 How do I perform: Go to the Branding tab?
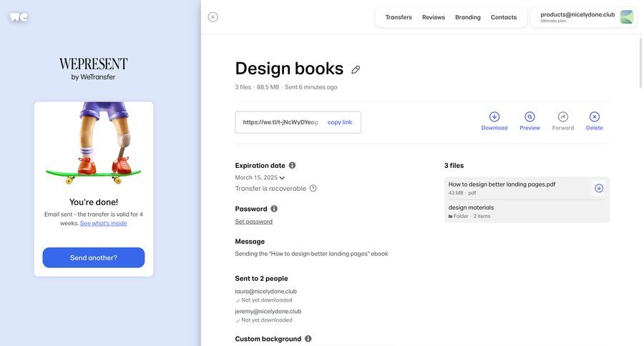pos(468,17)
